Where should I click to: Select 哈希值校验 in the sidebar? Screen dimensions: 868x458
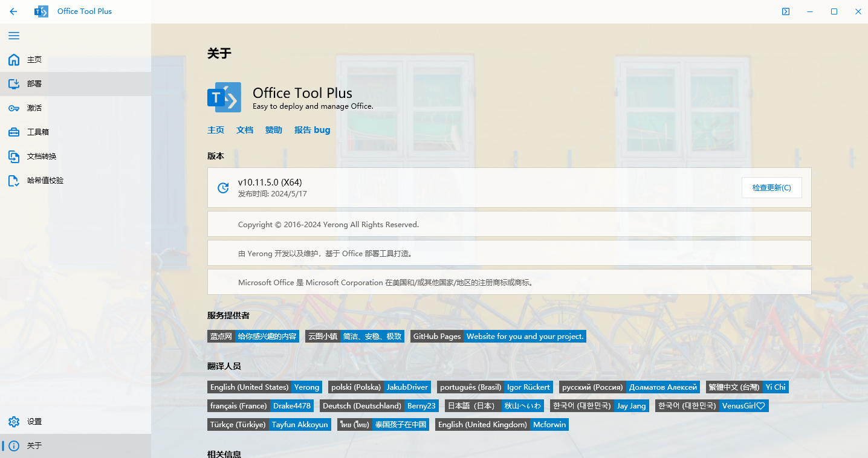click(76, 181)
